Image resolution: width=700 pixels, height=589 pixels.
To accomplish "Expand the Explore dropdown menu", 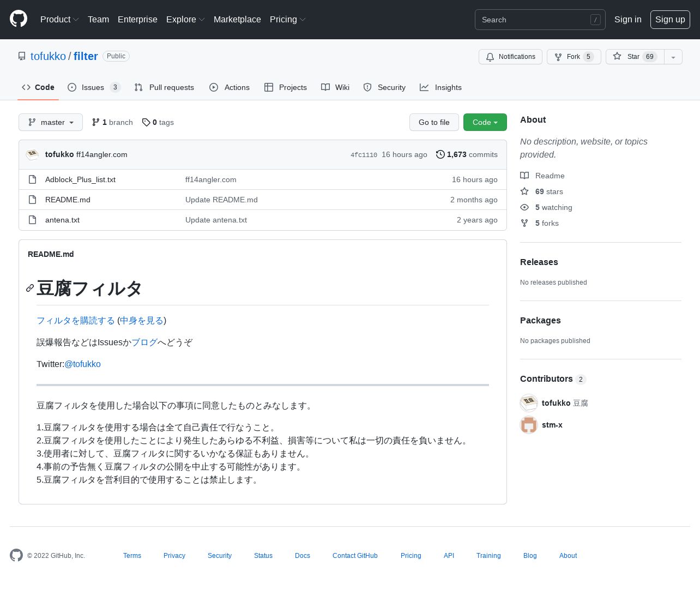I will click(185, 19).
